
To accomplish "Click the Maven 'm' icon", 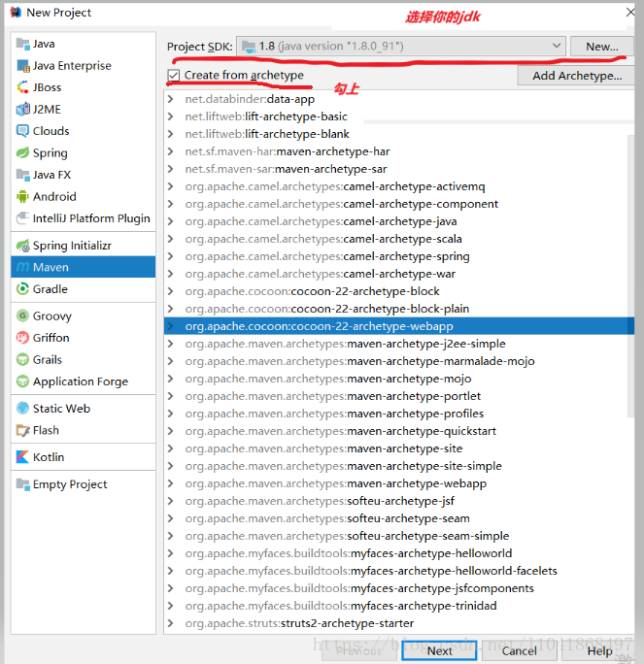I will (x=22, y=267).
